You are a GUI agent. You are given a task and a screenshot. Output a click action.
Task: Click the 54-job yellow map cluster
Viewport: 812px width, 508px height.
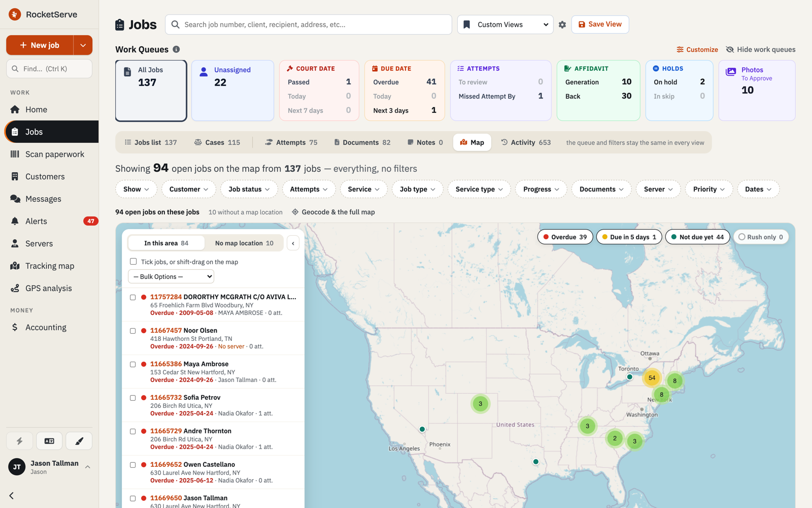coord(652,377)
